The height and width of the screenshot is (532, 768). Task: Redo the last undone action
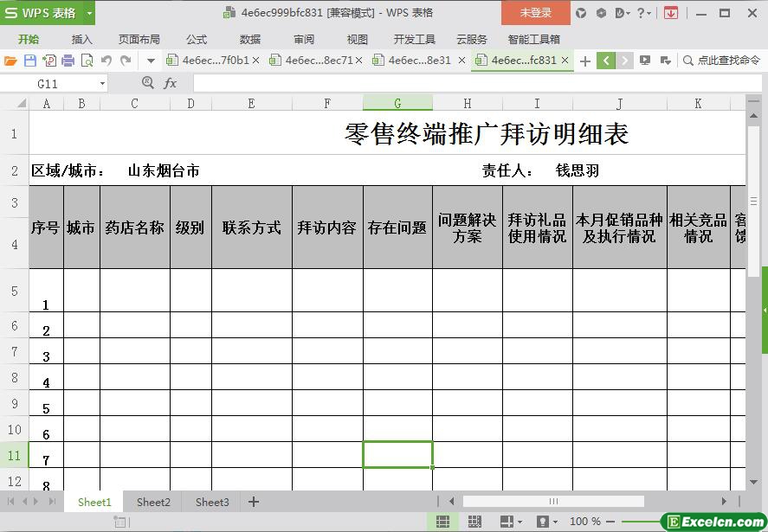[126, 61]
